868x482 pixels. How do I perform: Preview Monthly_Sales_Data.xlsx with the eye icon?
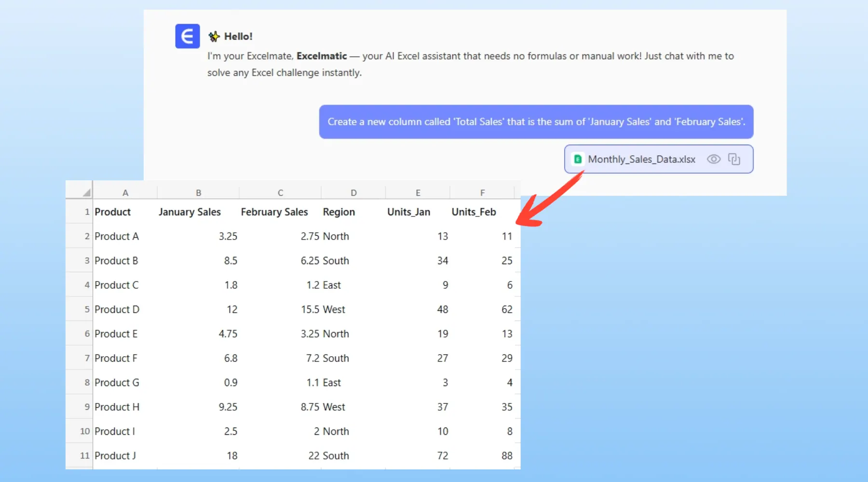713,159
